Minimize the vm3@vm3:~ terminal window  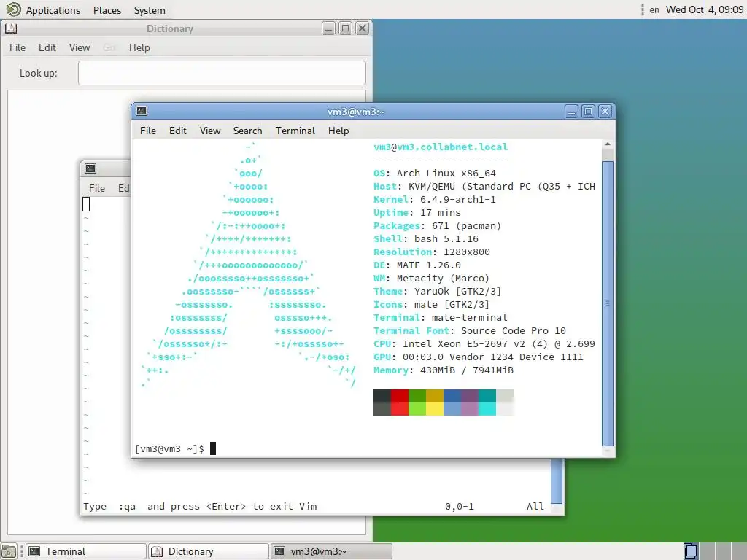point(572,112)
